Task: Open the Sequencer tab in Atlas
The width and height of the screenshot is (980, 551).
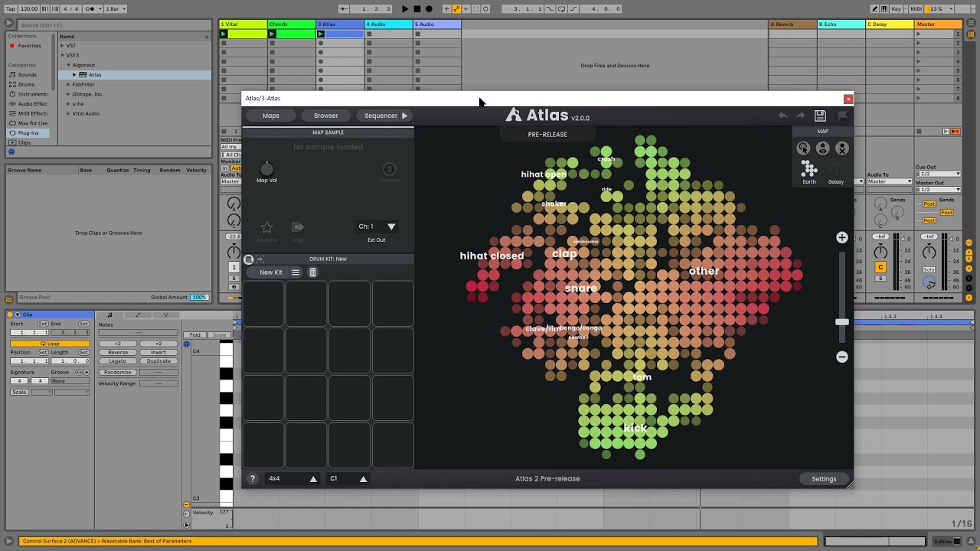Action: [x=381, y=116]
